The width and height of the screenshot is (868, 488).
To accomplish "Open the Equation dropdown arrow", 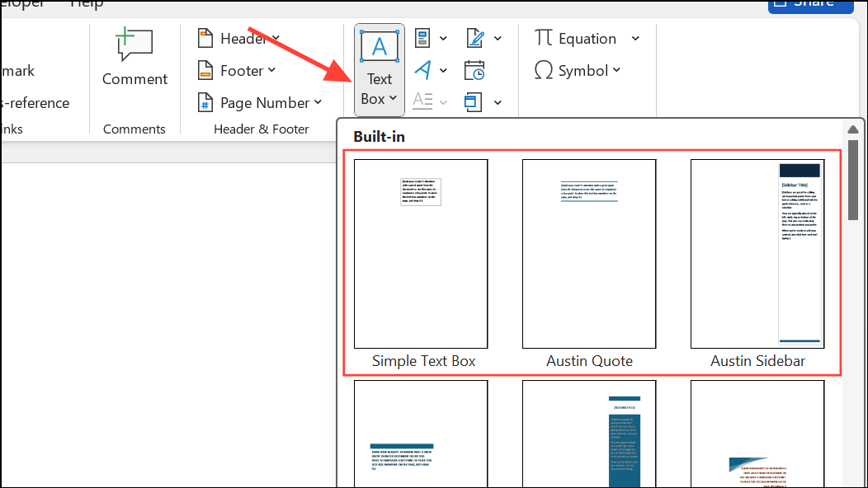I will [635, 38].
